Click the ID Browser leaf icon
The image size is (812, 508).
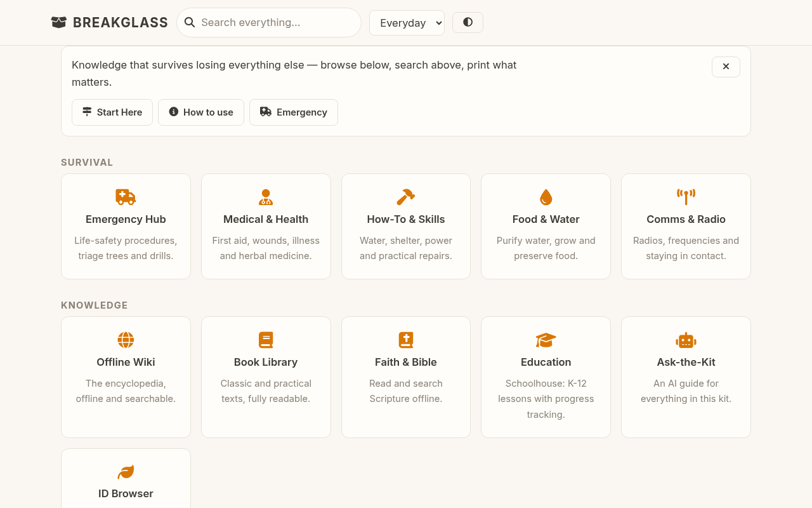pyautogui.click(x=126, y=472)
